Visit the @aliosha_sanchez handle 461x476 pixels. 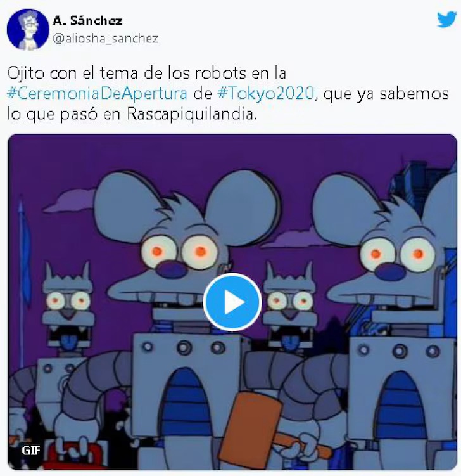pos(106,39)
